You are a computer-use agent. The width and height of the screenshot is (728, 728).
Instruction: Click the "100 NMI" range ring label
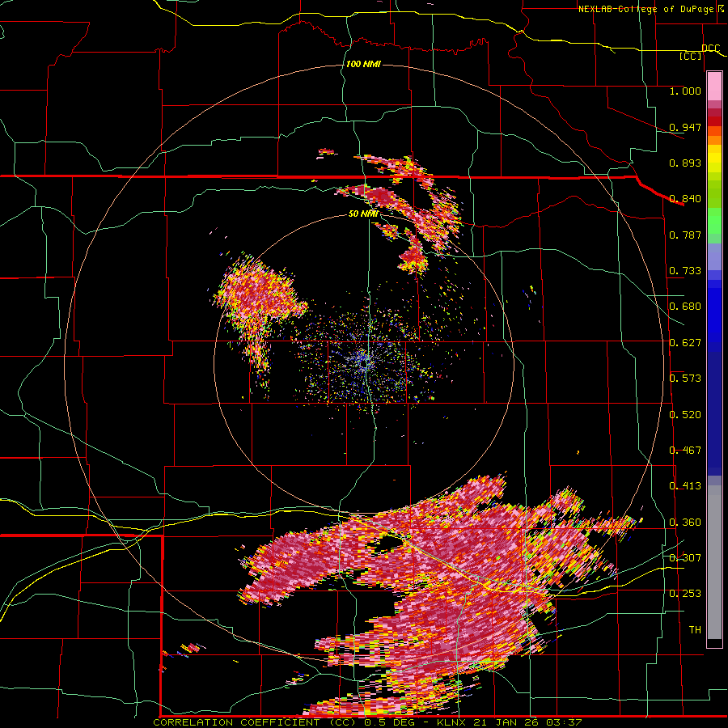coord(363,64)
